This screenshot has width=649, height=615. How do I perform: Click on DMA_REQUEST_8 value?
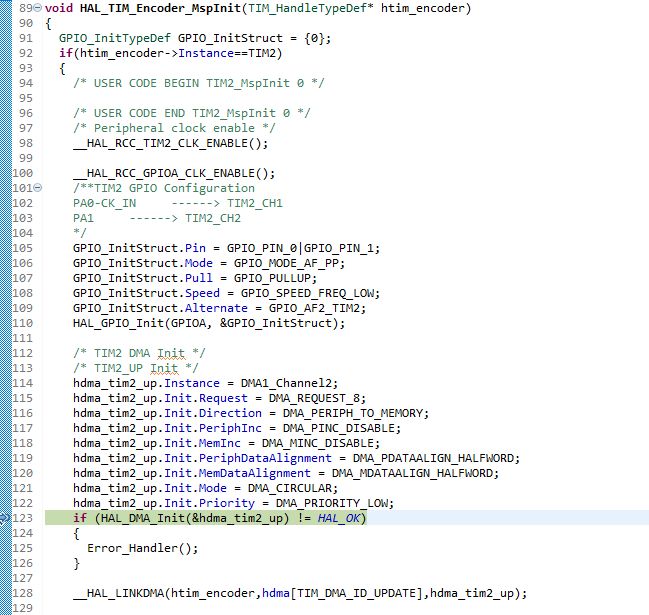point(314,398)
